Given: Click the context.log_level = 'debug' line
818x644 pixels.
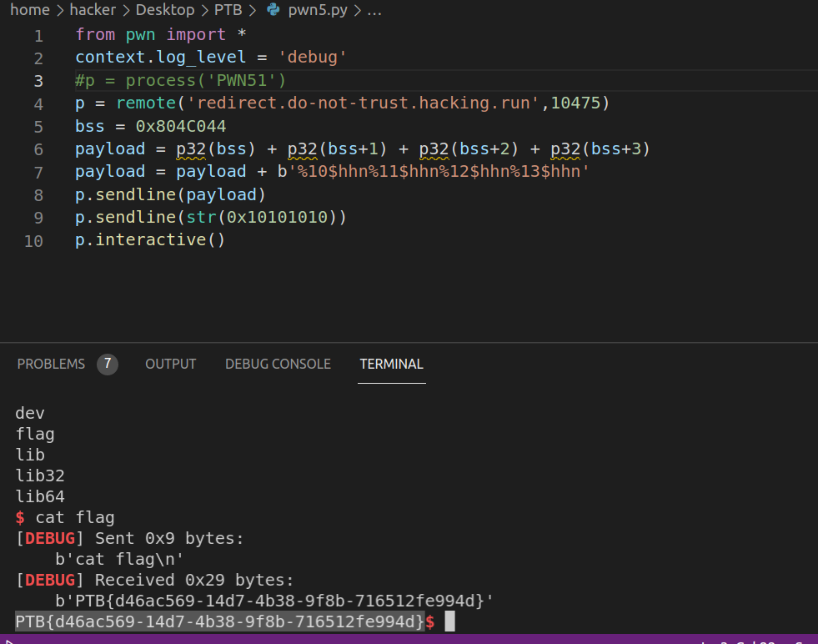Looking at the screenshot, I should tap(211, 57).
